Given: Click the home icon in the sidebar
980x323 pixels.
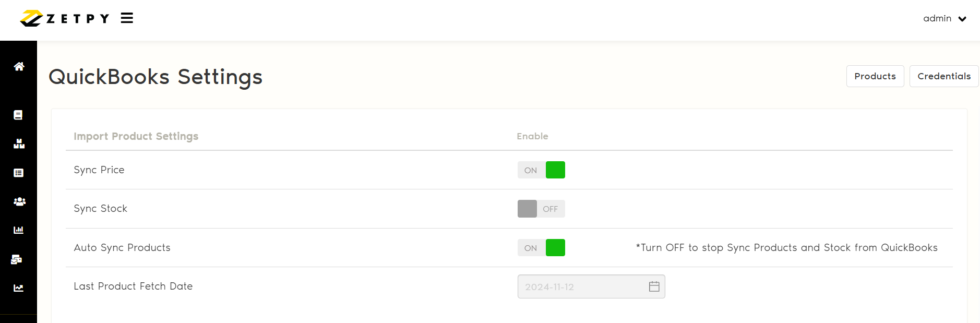Looking at the screenshot, I should pyautogui.click(x=19, y=66).
